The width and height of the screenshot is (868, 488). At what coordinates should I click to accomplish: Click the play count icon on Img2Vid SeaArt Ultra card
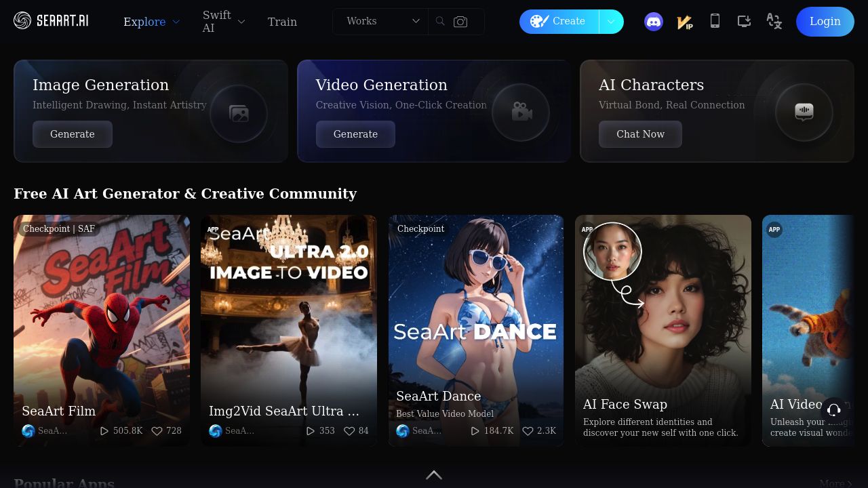[x=311, y=430]
